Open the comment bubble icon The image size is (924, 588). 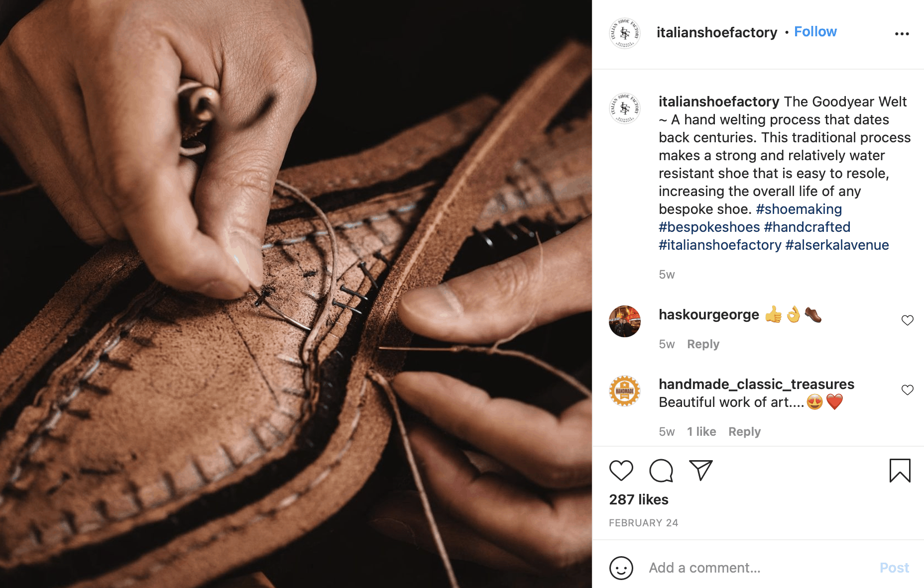[x=661, y=471]
